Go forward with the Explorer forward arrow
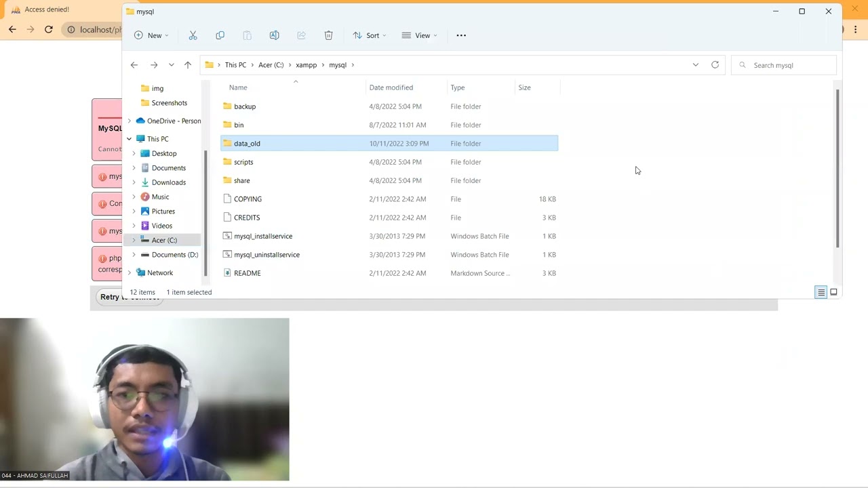 pos(154,65)
